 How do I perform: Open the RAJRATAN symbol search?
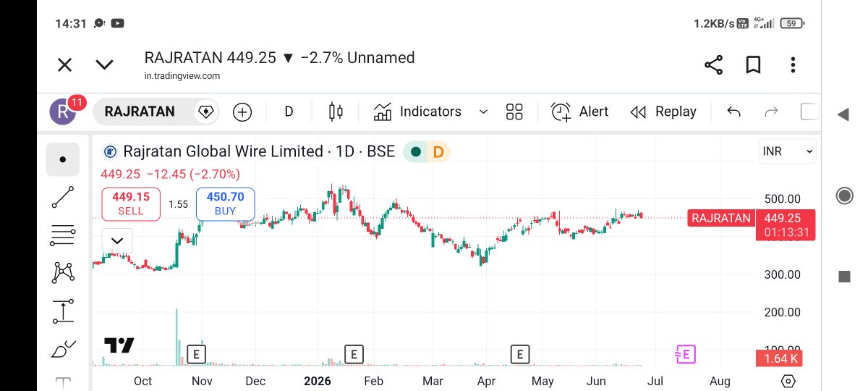coord(140,112)
